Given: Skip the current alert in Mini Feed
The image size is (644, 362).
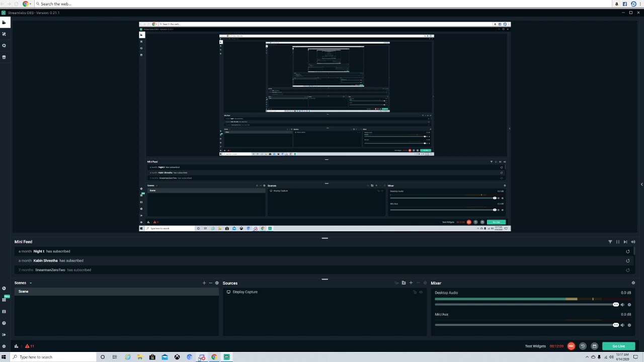Looking at the screenshot, I should 625,242.
